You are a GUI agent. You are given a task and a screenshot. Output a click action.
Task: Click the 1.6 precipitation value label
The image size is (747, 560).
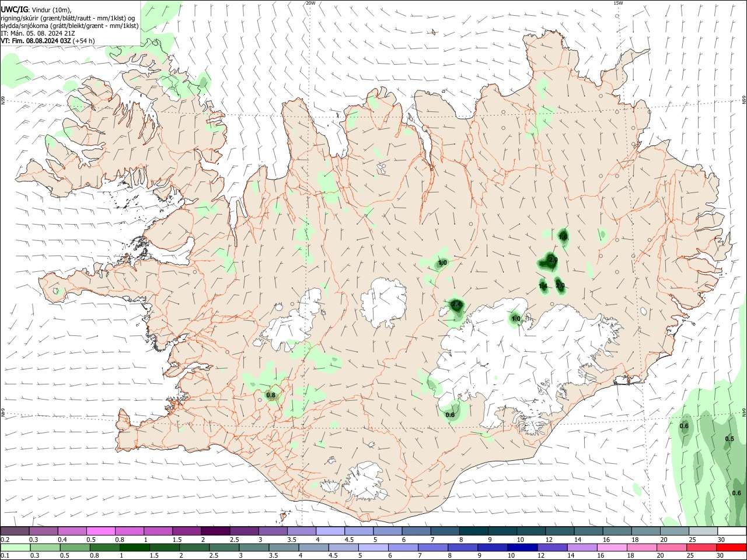[x=563, y=237]
